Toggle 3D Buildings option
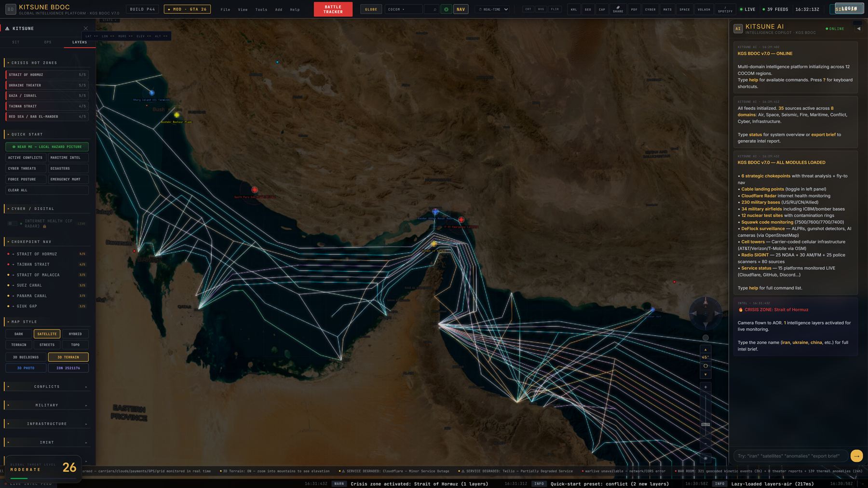 click(x=26, y=357)
